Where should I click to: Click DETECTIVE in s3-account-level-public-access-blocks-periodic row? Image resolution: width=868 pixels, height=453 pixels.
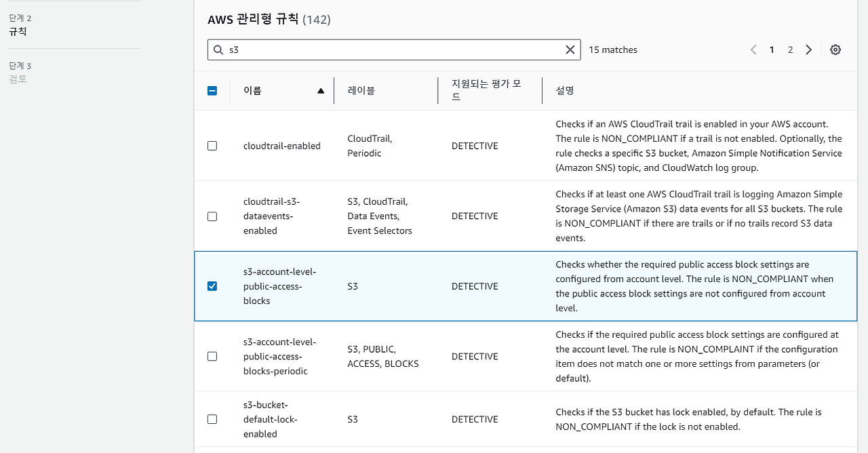tap(475, 356)
